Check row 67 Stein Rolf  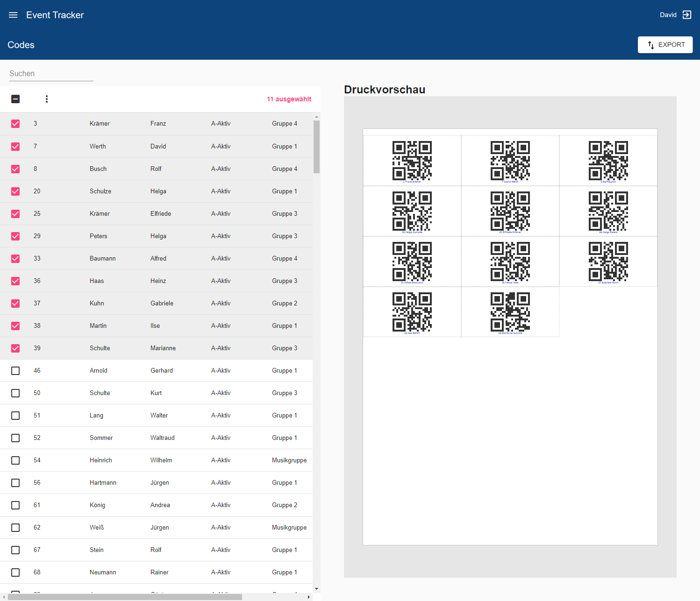tap(15, 550)
